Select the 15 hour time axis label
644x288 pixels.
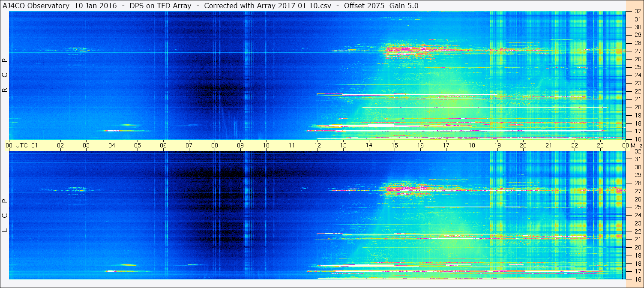(395, 145)
